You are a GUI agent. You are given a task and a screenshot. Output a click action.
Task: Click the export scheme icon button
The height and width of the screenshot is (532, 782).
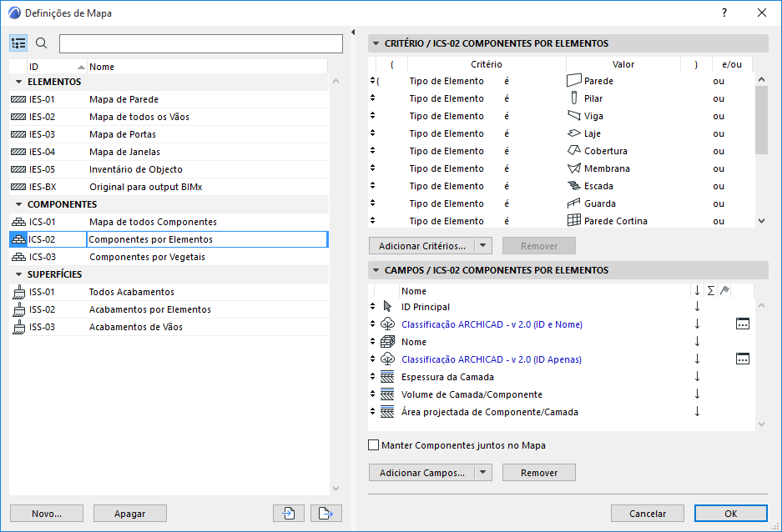pyautogui.click(x=326, y=514)
